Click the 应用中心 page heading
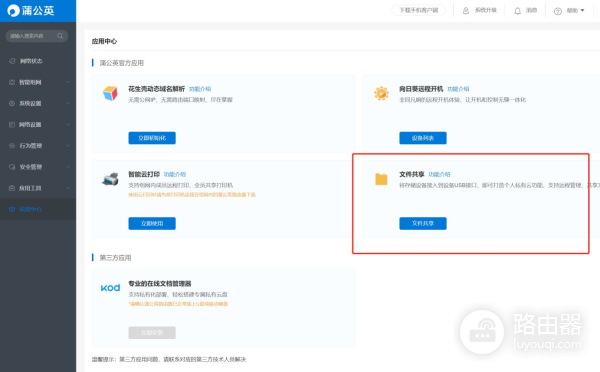This screenshot has height=372, width=600. click(x=104, y=41)
